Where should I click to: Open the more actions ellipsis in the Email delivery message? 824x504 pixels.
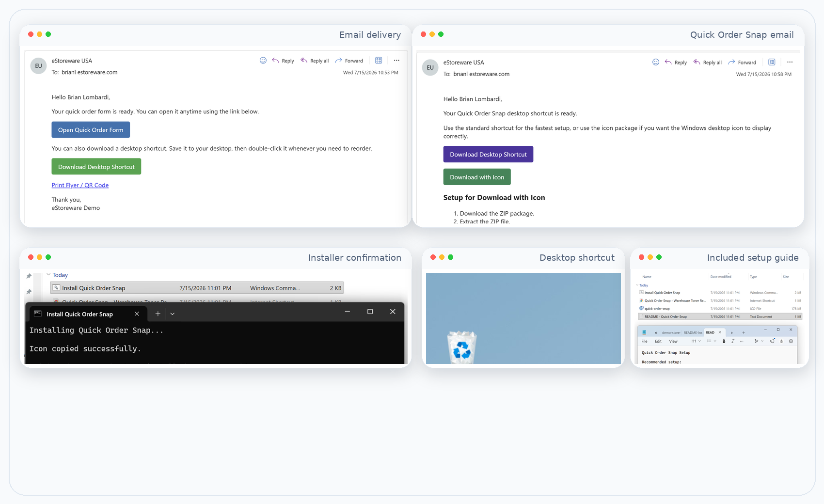[396, 61]
